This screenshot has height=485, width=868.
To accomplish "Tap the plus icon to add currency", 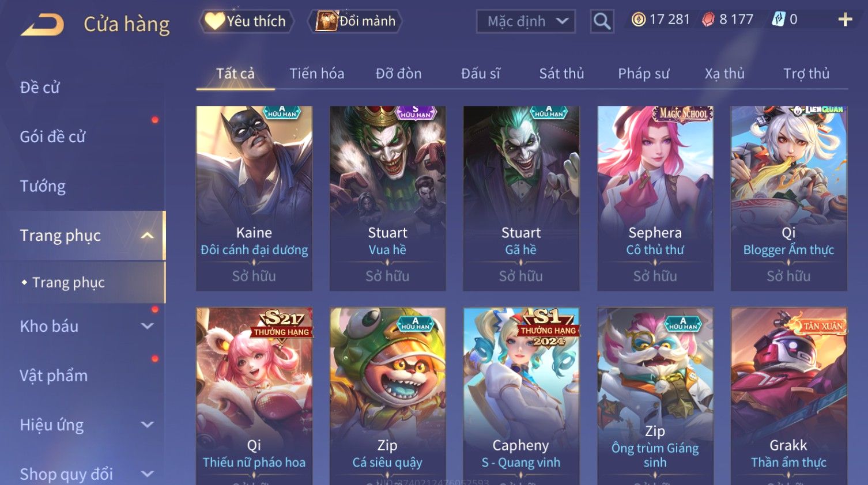I will [x=845, y=20].
